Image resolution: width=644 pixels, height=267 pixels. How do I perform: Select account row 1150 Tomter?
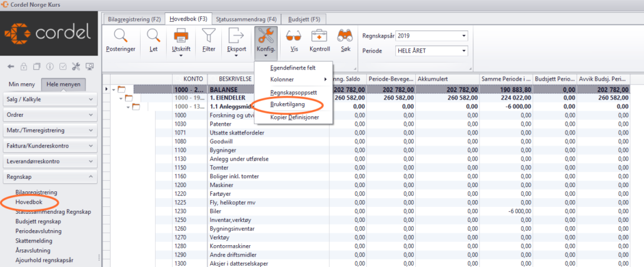point(368,168)
